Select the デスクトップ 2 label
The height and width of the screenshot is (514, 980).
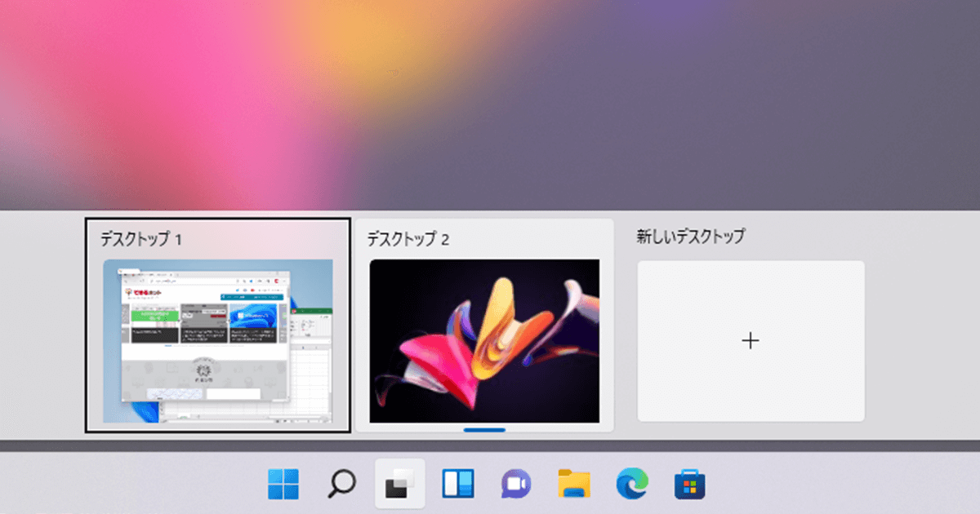[x=408, y=239]
